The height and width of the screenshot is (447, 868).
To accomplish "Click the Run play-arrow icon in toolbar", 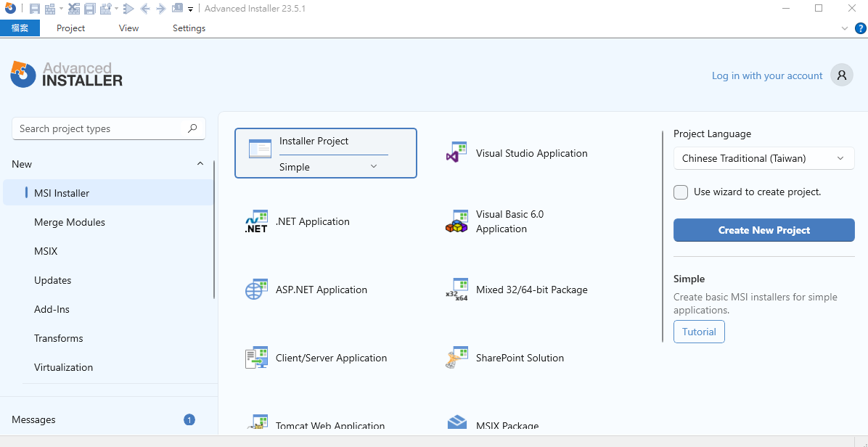I will pos(128,8).
